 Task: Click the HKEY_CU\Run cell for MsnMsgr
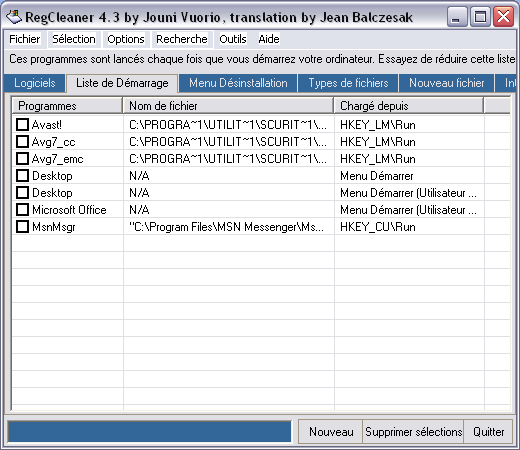pos(409,227)
